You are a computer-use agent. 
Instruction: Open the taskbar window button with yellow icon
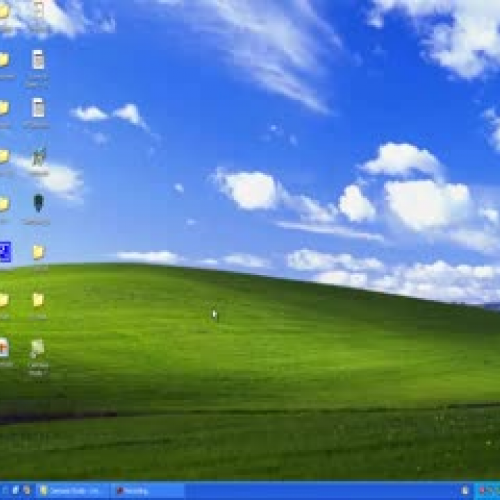coord(73,491)
